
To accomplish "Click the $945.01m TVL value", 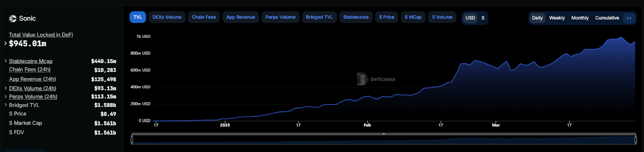I will click(x=27, y=43).
